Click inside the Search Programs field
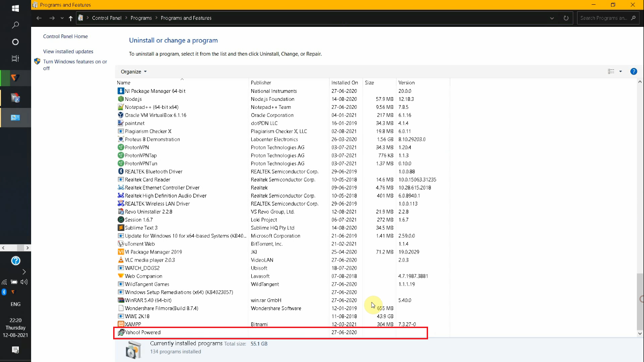This screenshot has height=362, width=644. (603, 17)
